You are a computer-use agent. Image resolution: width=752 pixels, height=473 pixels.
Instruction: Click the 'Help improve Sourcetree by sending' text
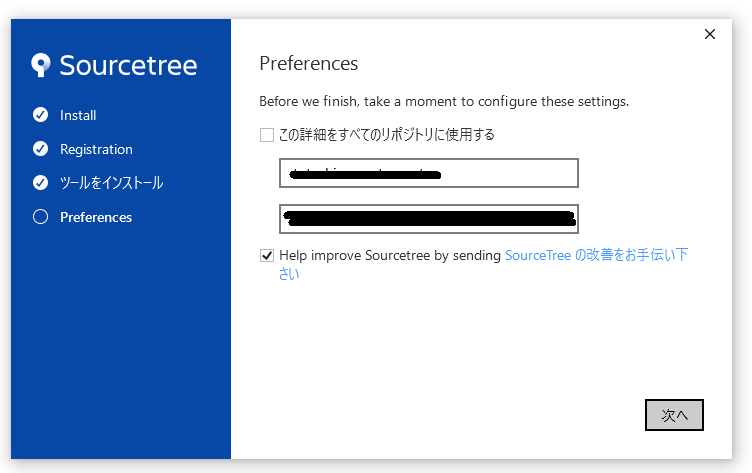click(390, 255)
